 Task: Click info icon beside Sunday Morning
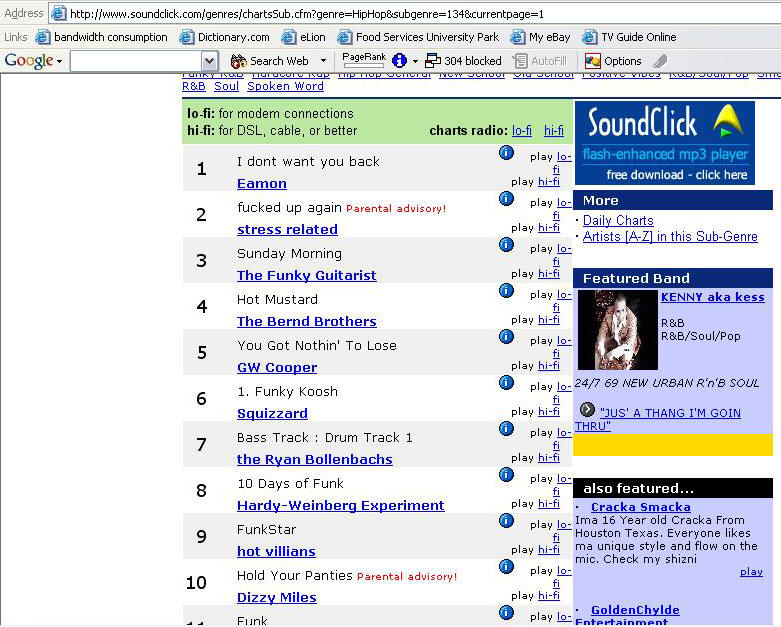pos(506,245)
